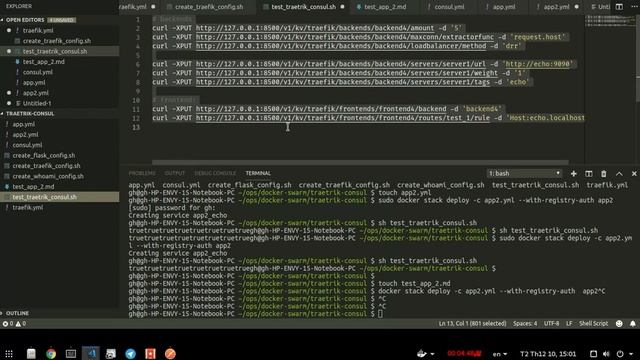Open Postman from the taskbar

[x=170, y=353]
